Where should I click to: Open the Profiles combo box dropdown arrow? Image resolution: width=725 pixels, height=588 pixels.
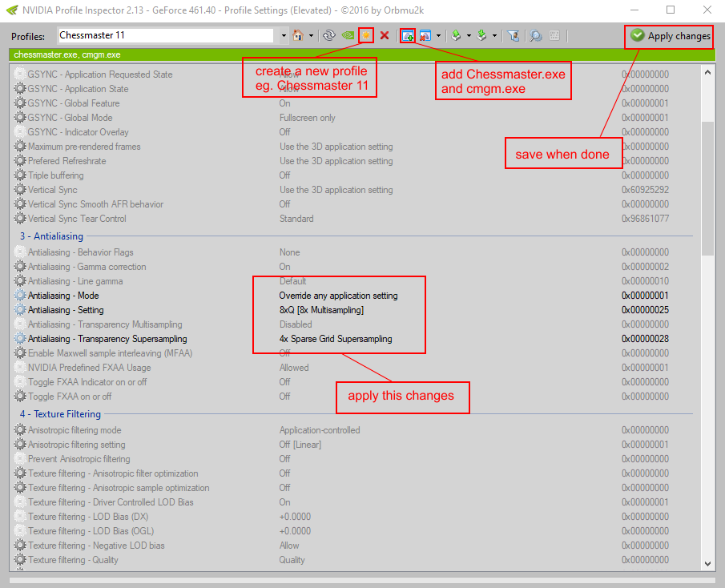[284, 35]
